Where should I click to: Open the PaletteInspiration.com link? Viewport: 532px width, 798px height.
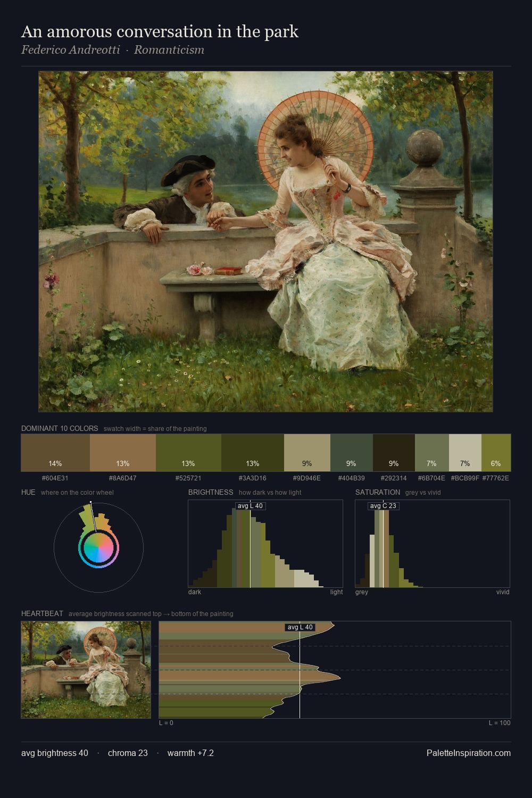[469, 753]
